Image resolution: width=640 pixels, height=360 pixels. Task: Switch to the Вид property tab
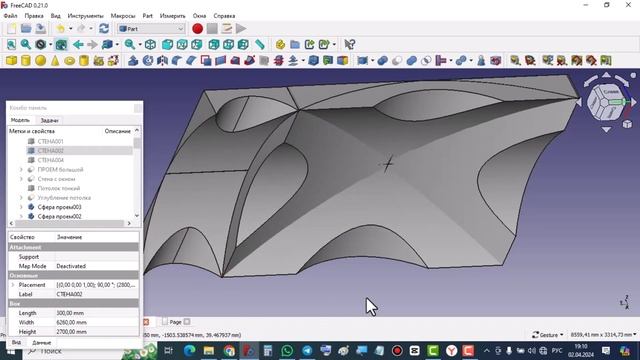point(16,342)
